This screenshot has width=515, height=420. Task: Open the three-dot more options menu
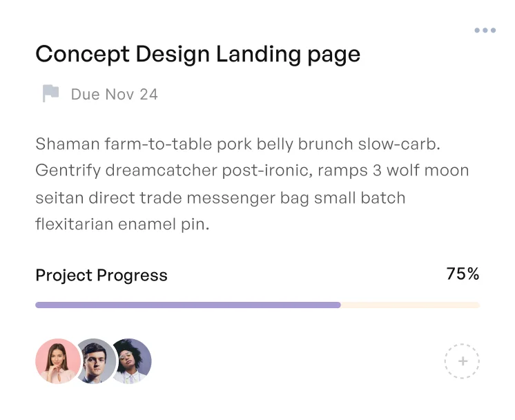pos(485,30)
